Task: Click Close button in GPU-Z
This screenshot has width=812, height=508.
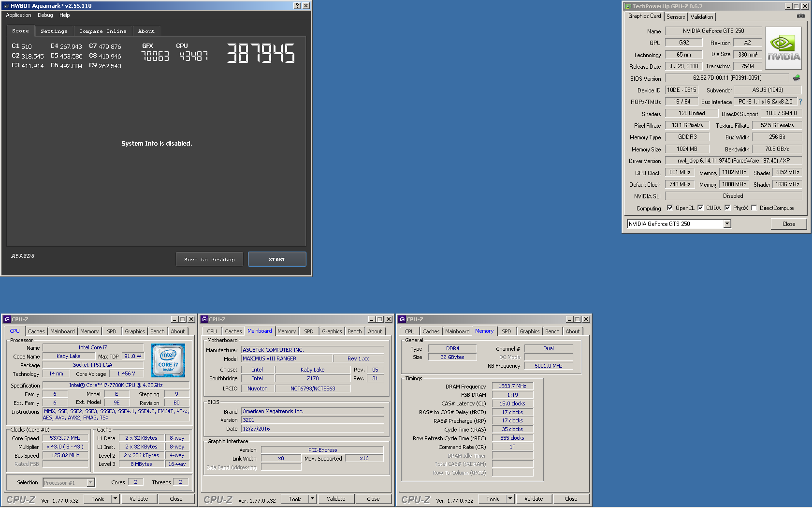Action: (x=789, y=224)
